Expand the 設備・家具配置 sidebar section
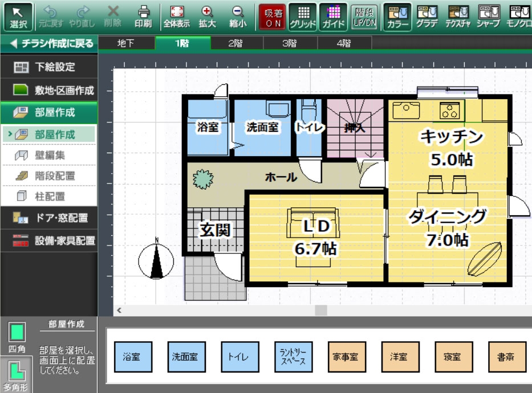Image resolution: width=532 pixels, height=393 pixels. [x=48, y=240]
